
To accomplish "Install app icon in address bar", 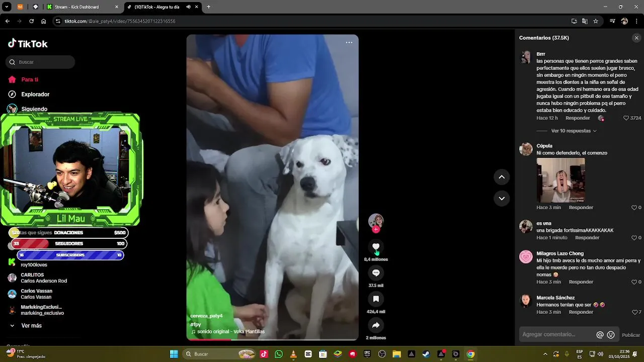I will [574, 21].
